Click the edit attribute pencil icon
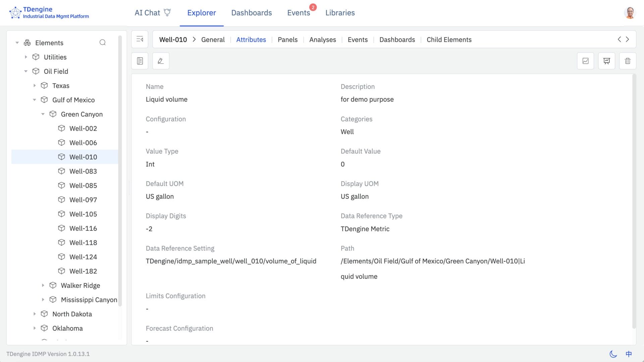Viewport: 644px width, 362px height. [x=161, y=61]
